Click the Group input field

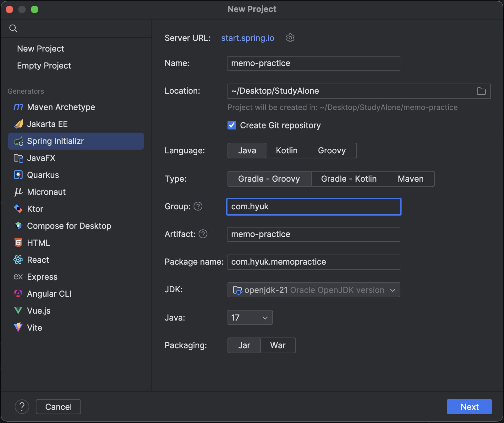pyautogui.click(x=314, y=207)
